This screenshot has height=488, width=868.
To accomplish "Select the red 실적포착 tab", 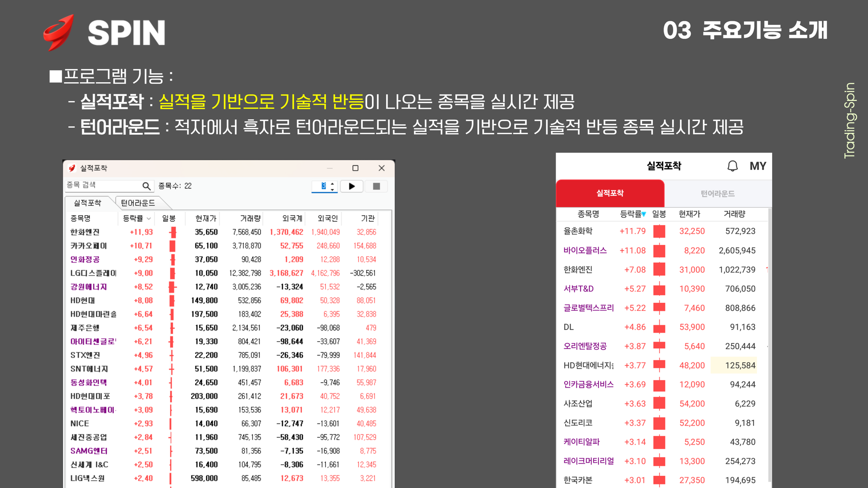I will click(x=610, y=193).
